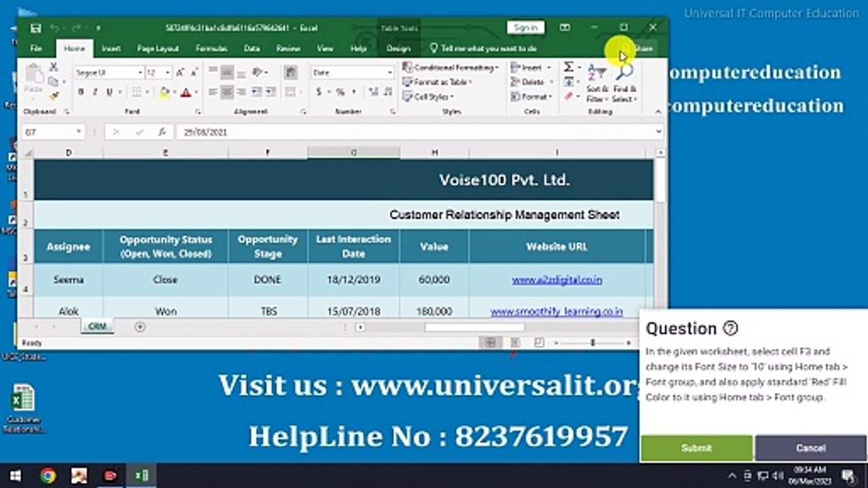Click the Find & Select magnifier icon
This screenshot has height=488, width=868.
[624, 83]
